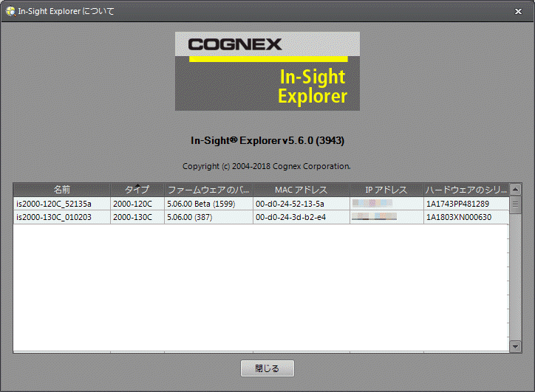535x392 pixels.
Task: Click the In-Sight Explorer title bar icon
Action: coord(10,12)
